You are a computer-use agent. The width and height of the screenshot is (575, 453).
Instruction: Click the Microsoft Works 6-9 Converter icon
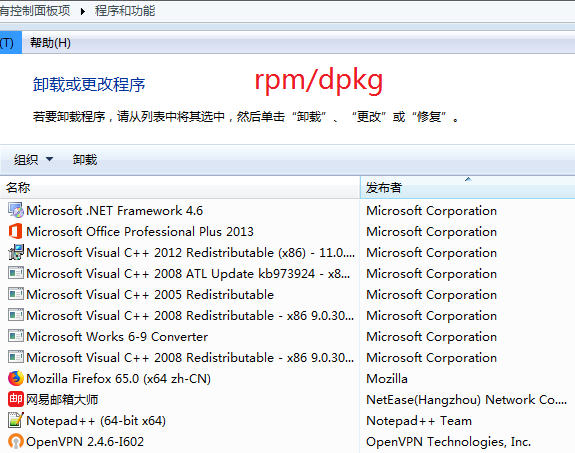[16, 336]
